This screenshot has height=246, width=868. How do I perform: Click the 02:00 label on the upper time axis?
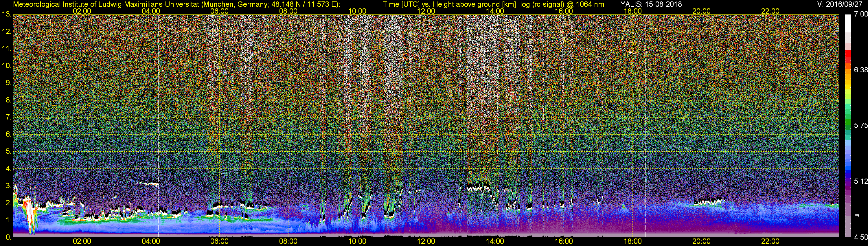tap(82, 11)
